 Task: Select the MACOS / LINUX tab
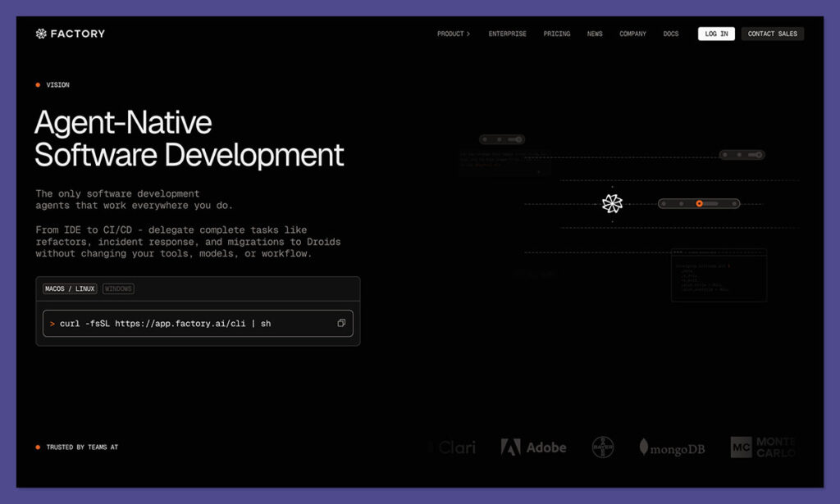pyautogui.click(x=69, y=288)
